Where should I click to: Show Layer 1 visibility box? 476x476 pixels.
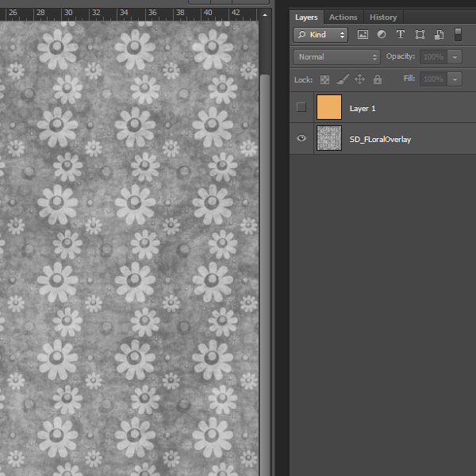(x=301, y=107)
